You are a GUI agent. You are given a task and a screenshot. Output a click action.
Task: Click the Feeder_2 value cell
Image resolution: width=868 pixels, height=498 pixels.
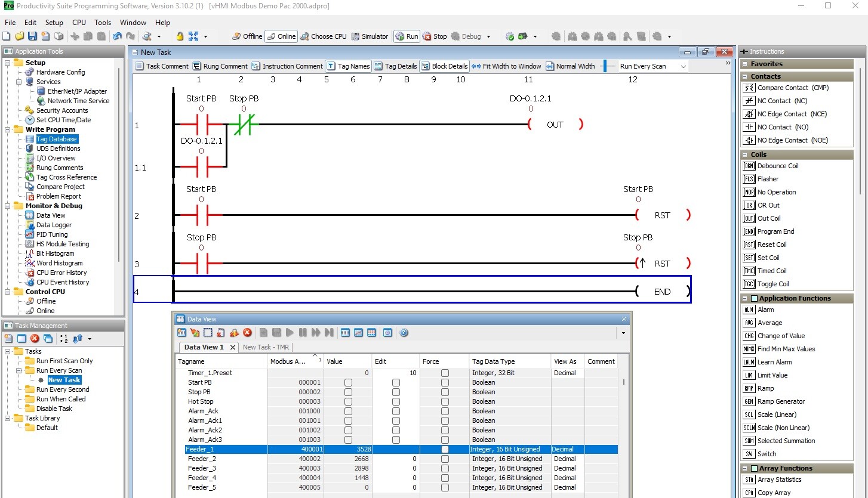tap(349, 459)
